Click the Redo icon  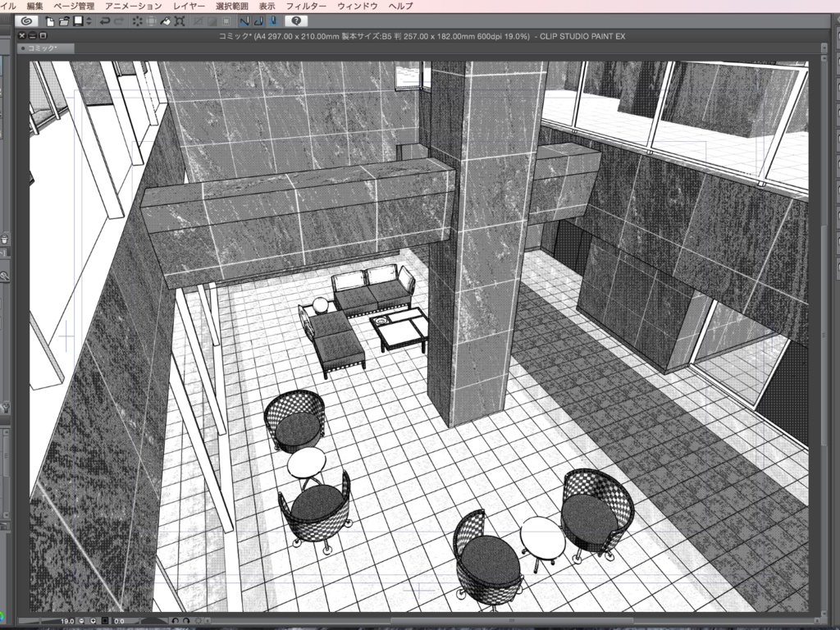click(120, 21)
